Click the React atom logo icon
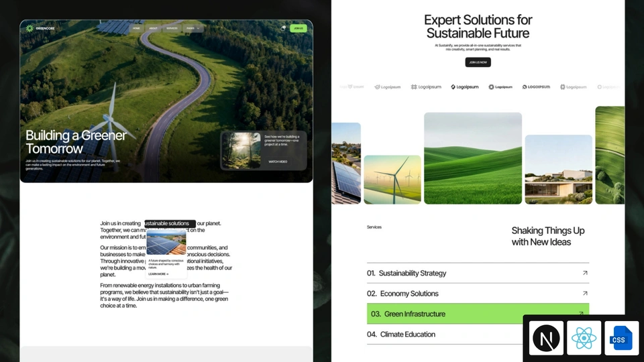Screen dimensions: 644x362 [x=584, y=338]
